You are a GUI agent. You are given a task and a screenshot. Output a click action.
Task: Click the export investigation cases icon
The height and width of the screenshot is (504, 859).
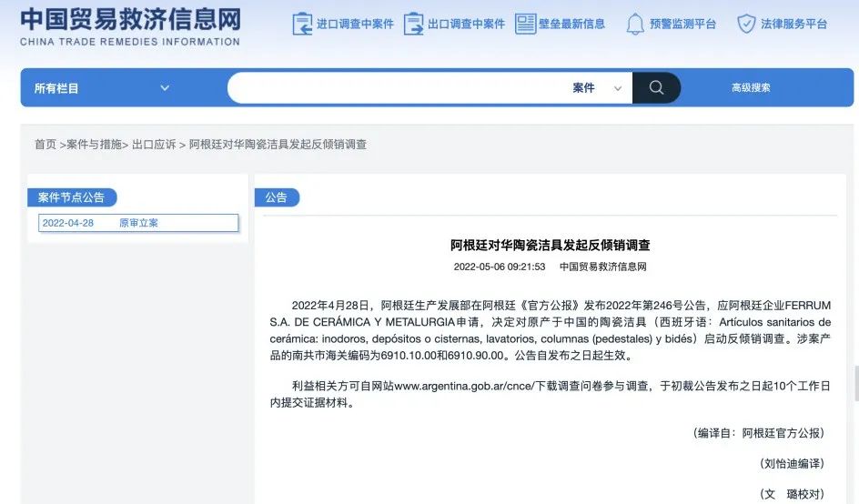[x=414, y=24]
